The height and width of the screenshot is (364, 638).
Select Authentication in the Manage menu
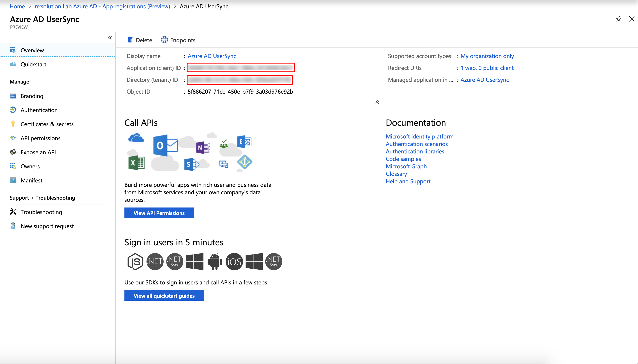point(39,110)
